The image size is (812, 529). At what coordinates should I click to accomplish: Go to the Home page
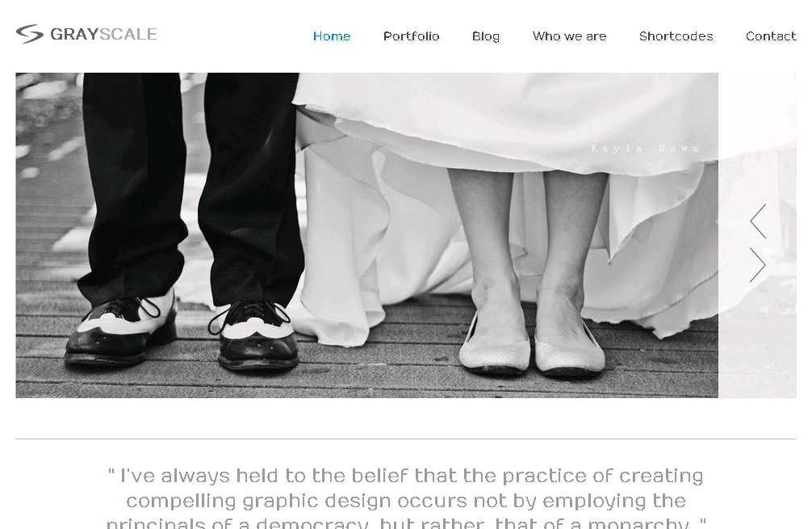[332, 36]
